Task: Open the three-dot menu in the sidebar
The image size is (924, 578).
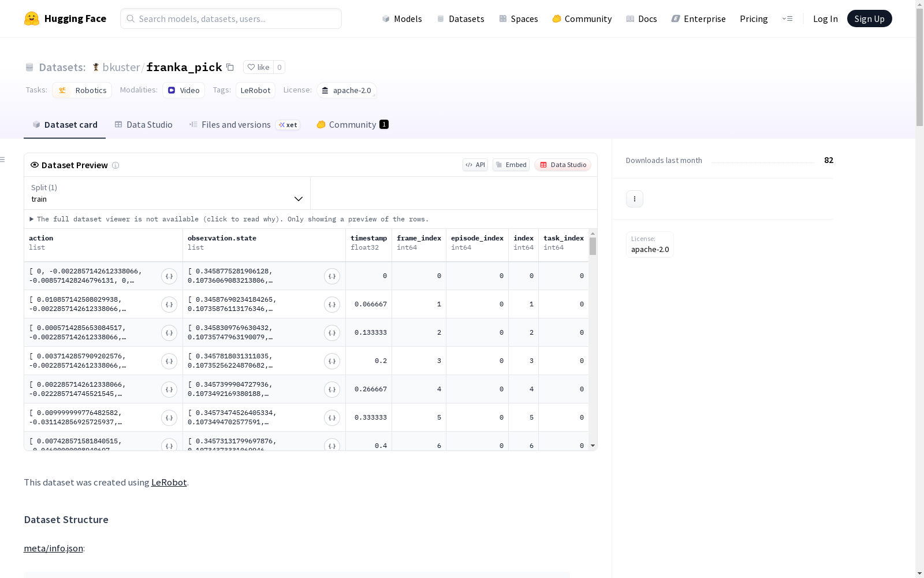Action: tap(635, 199)
